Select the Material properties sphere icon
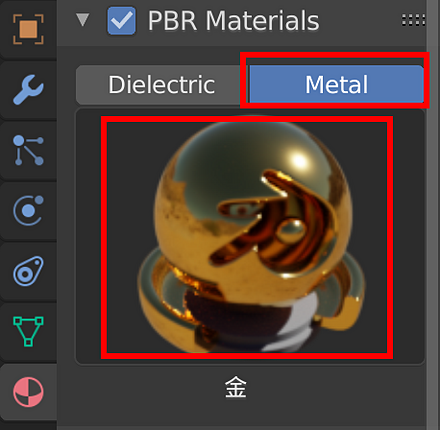The image size is (440, 430). [x=28, y=392]
